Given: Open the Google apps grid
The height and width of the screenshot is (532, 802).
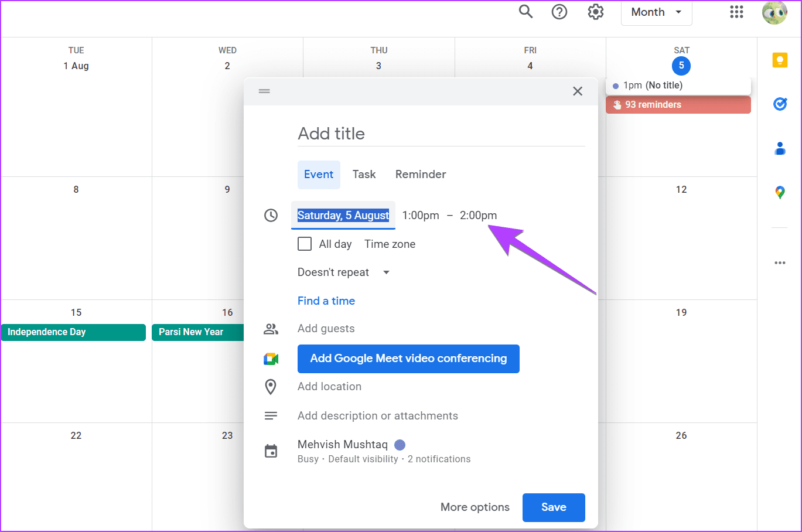Looking at the screenshot, I should coord(736,12).
